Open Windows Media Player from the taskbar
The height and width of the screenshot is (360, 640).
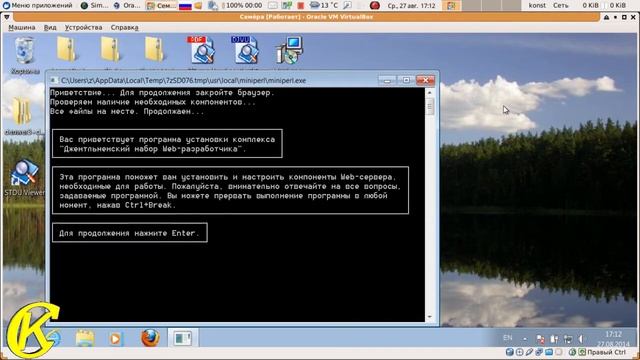(115, 339)
